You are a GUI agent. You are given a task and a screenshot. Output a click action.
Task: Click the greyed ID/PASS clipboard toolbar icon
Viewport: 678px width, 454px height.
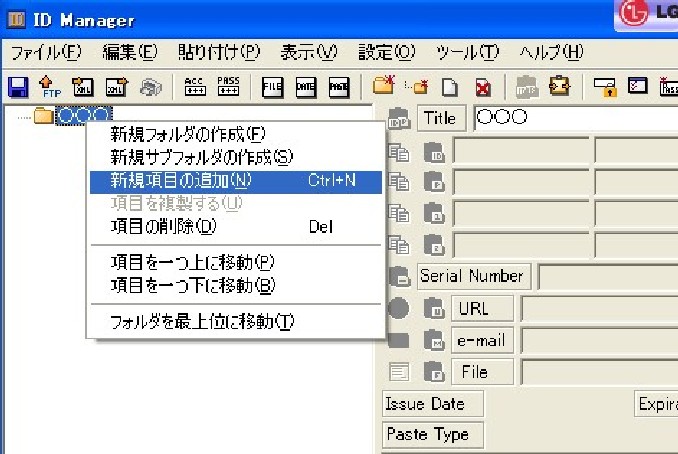pos(527,87)
